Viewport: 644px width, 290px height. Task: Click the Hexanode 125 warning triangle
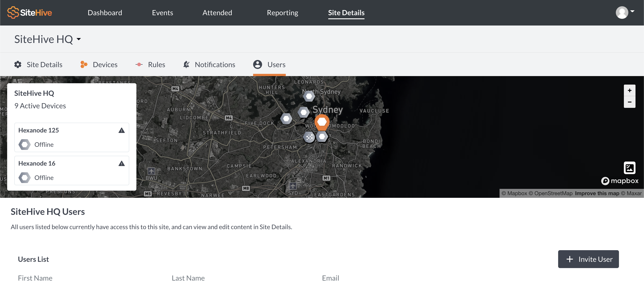(121, 130)
